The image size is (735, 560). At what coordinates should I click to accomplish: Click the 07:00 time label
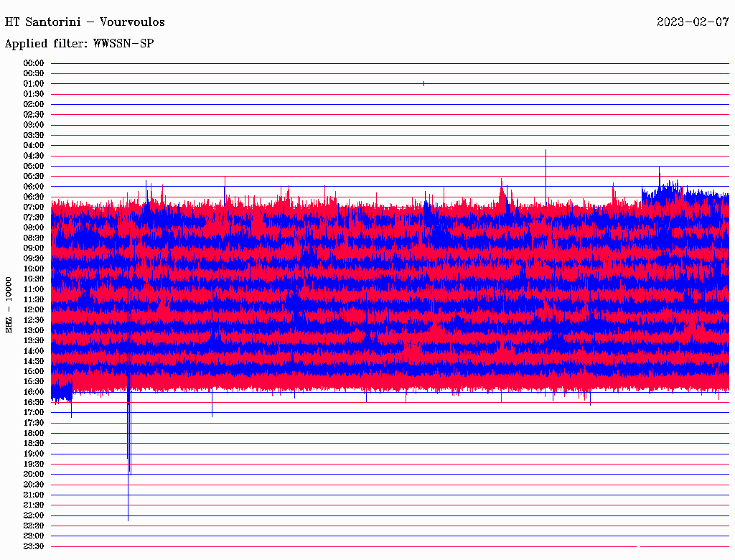tap(34, 207)
